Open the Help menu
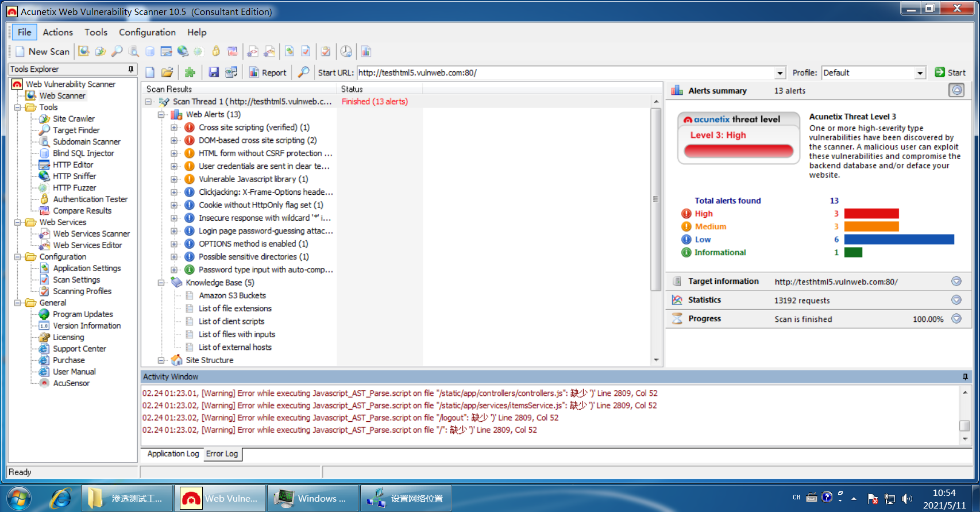Viewport: 980px width, 512px height. (x=196, y=32)
